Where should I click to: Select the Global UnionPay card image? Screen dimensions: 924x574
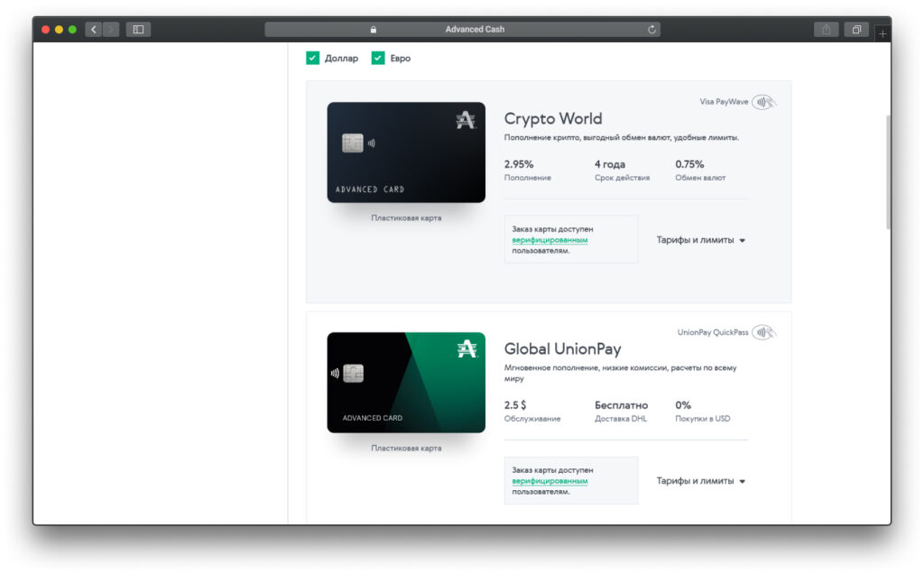point(406,382)
